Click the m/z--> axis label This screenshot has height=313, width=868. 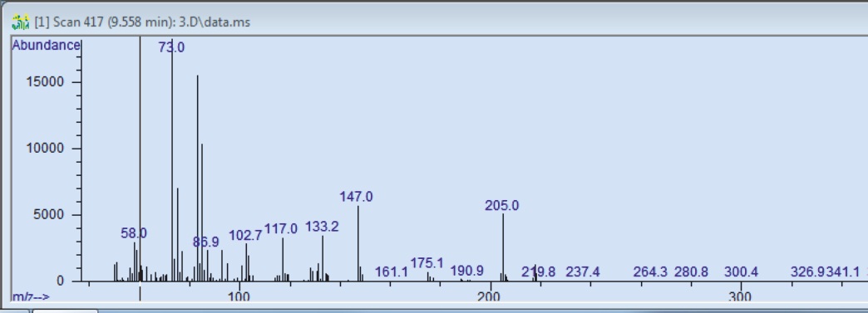coord(31,297)
